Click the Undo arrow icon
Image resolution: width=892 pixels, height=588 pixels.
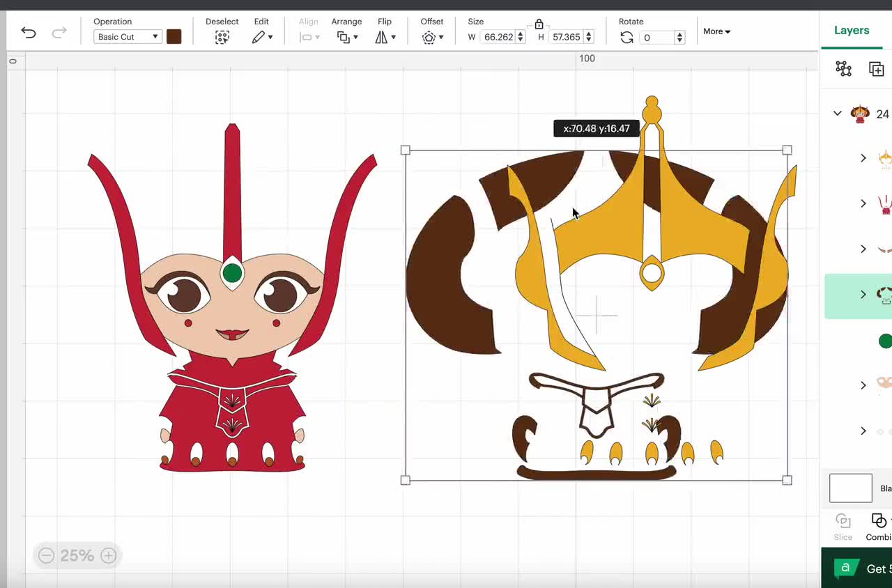[x=29, y=32]
